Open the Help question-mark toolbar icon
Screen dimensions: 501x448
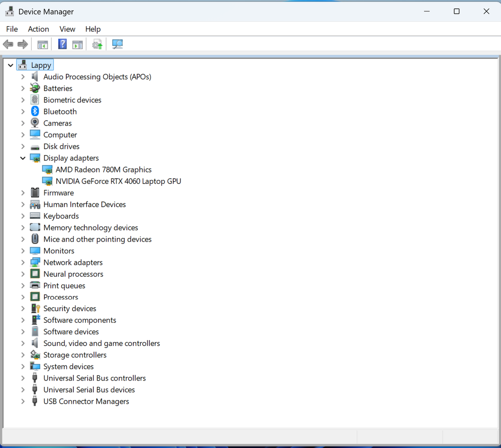point(62,44)
